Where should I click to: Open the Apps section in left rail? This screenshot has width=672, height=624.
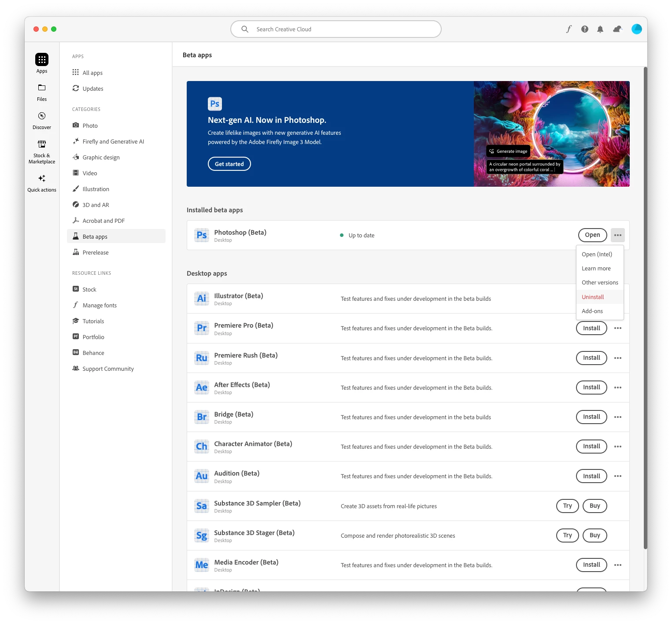point(42,63)
